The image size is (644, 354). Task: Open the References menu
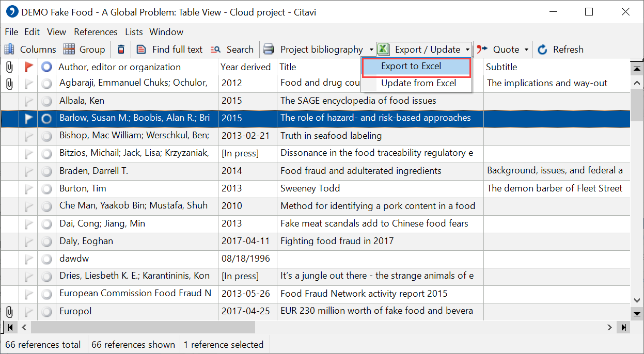tap(96, 32)
